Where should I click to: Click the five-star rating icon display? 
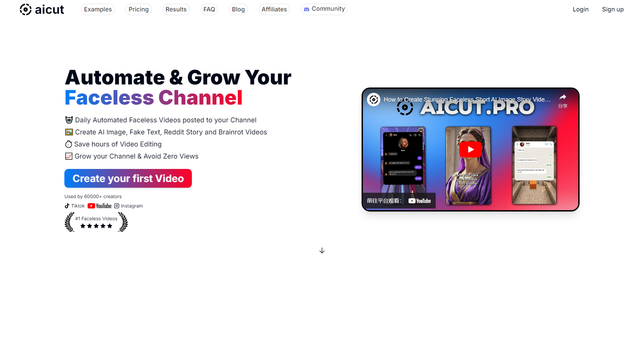[x=96, y=226]
